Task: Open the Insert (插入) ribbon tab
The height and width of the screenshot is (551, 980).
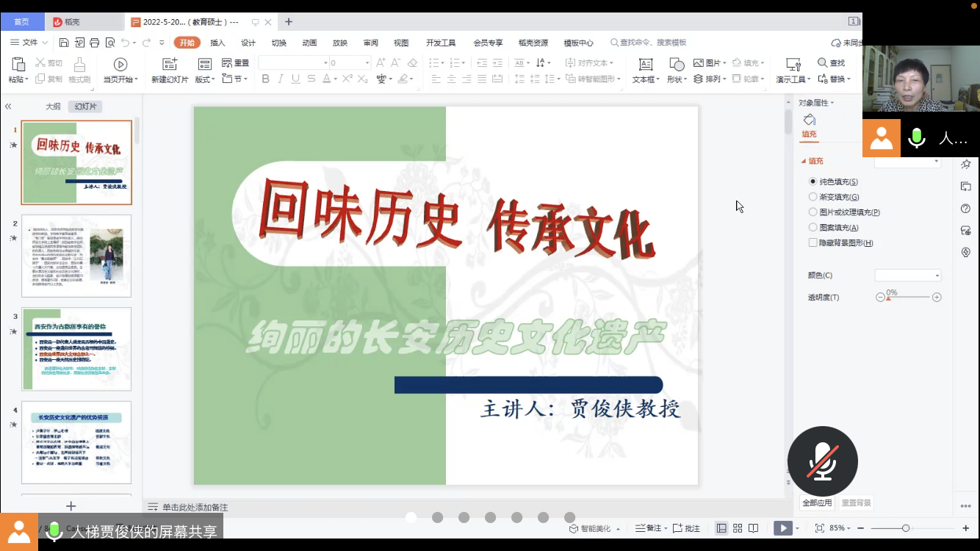Action: (217, 43)
